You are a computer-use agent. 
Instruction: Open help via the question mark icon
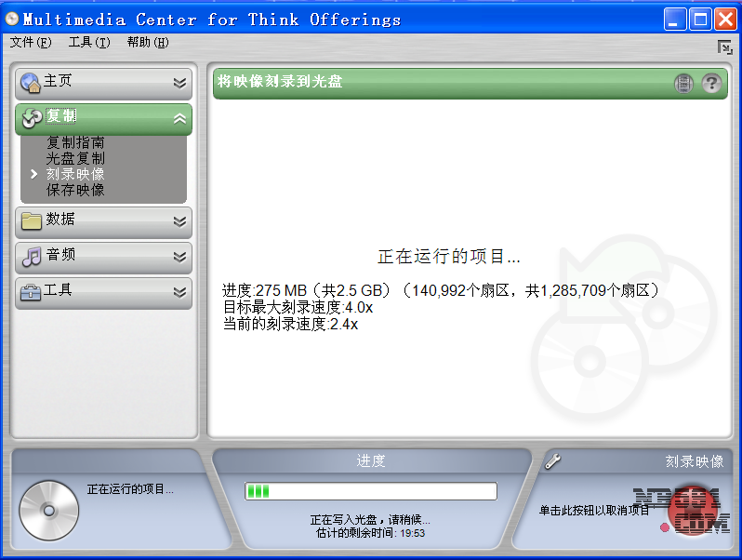(711, 84)
